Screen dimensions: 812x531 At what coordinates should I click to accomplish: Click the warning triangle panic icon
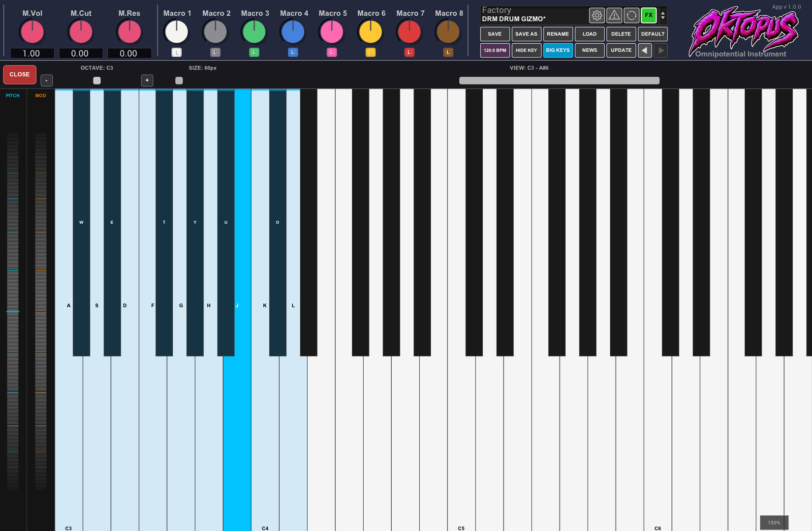pos(614,16)
